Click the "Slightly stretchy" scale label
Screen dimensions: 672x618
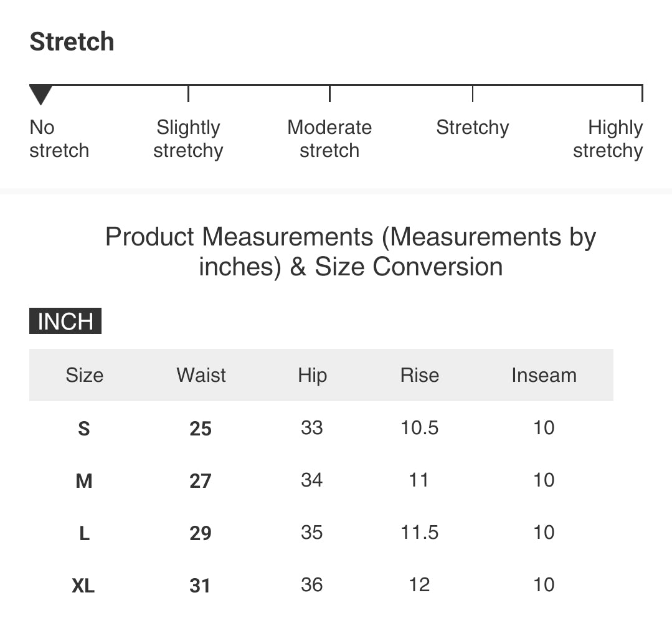[x=188, y=139]
